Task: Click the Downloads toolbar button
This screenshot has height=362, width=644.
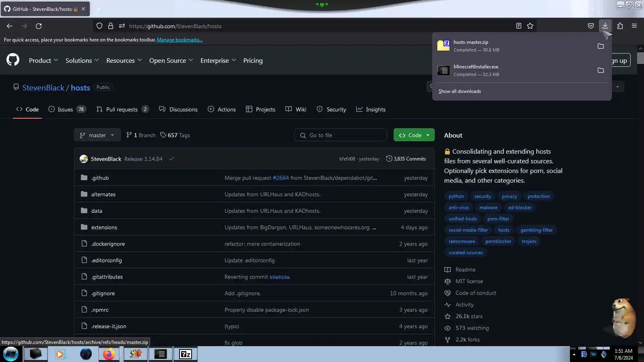Action: point(605,26)
